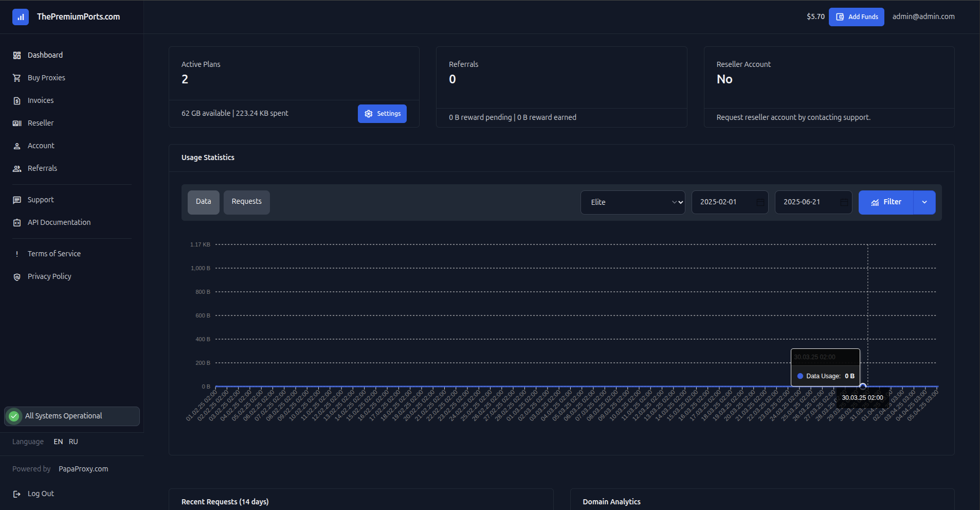The image size is (980, 510).
Task: Click the Terms of Service exclamation icon
Action: 17,254
